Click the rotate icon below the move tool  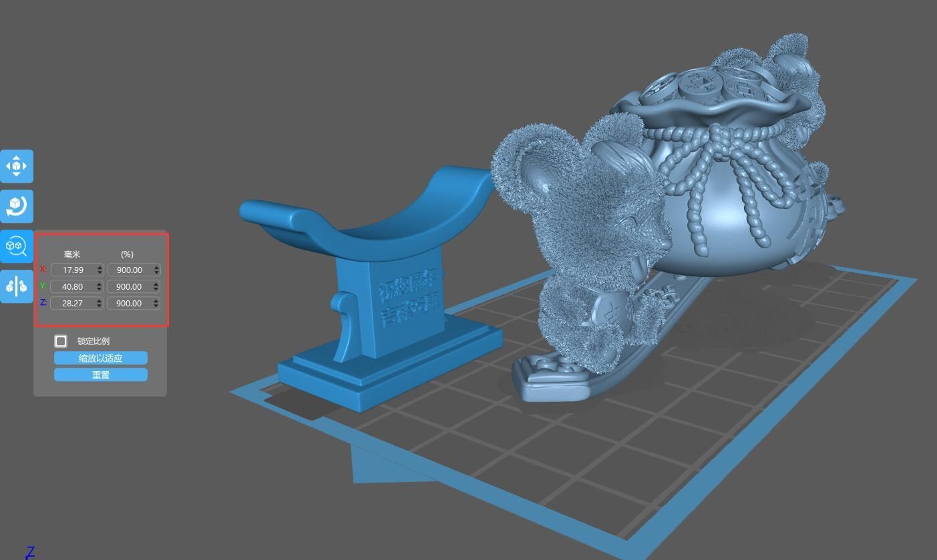click(17, 206)
